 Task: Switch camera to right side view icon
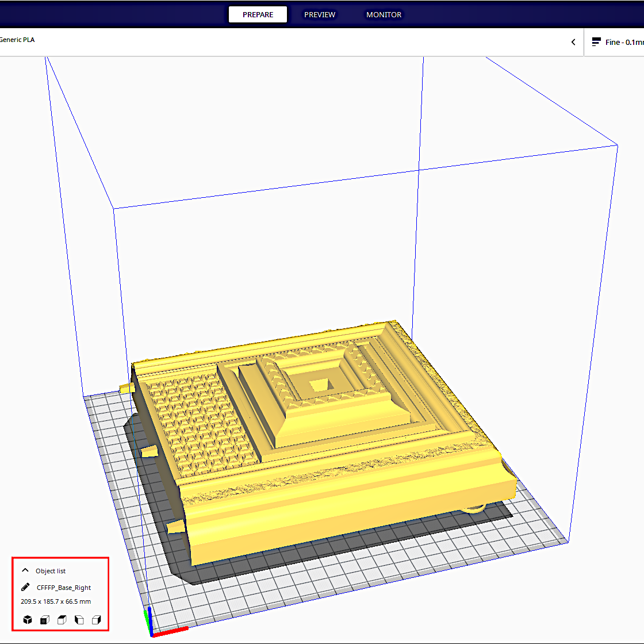tap(97, 620)
